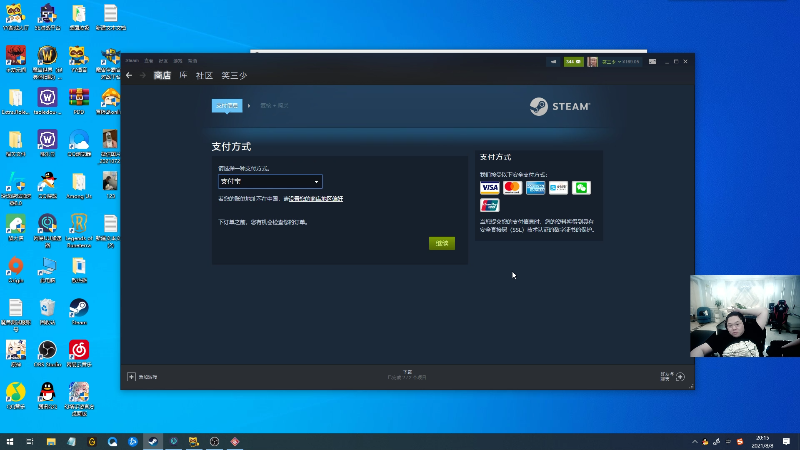Viewport: 800px width, 450px height.
Task: Click the WeChat Pay logo
Action: tap(581, 188)
